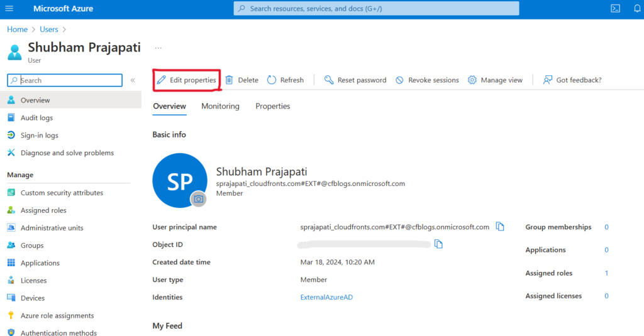Open the Azure portal hamburger menu

click(x=9, y=9)
